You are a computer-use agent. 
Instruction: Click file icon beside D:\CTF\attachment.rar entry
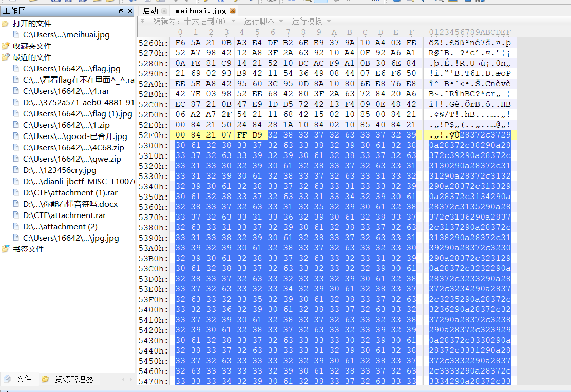point(15,215)
